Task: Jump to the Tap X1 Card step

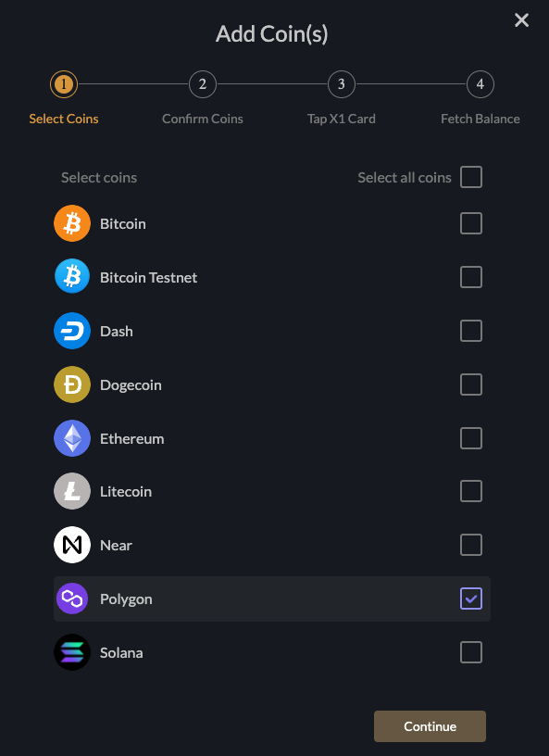Action: (341, 84)
